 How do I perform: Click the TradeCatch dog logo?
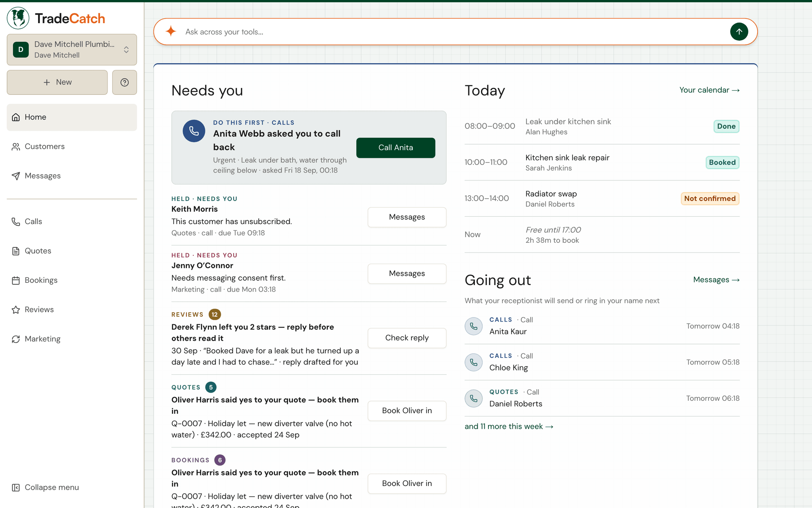click(18, 18)
